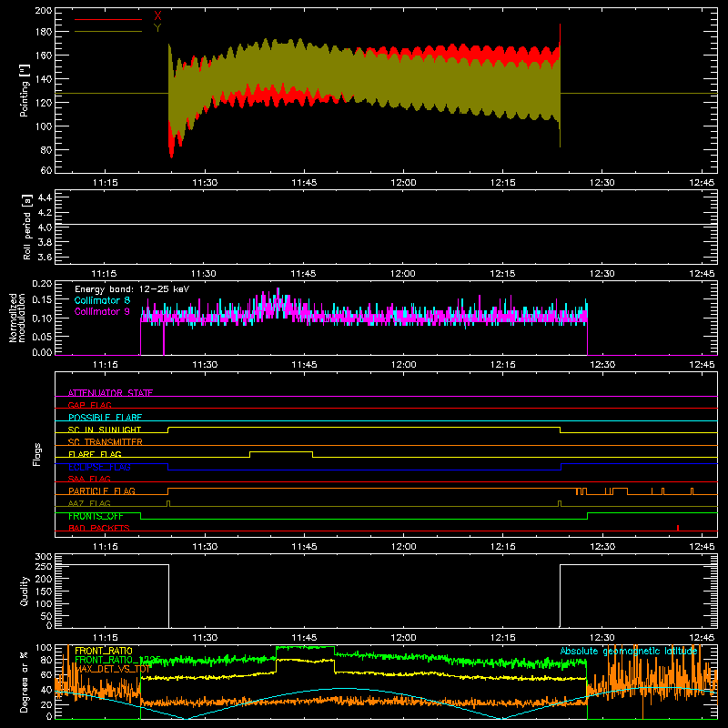Select the POSSIBLE_FLARE flag label
The height and width of the screenshot is (728, 728).
tap(105, 418)
